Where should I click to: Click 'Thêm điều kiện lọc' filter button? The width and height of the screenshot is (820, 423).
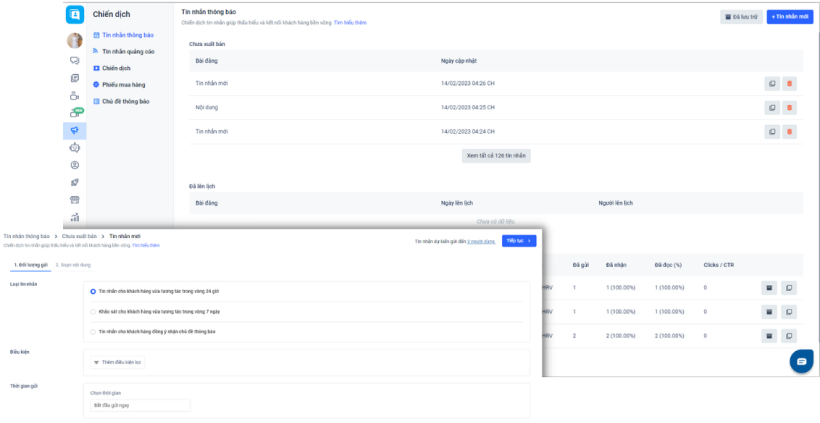[x=117, y=361]
